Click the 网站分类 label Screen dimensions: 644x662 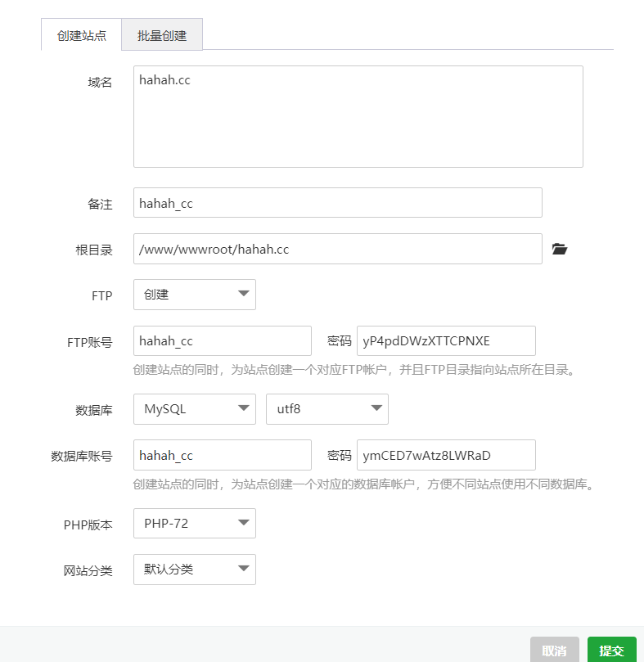coord(88,571)
